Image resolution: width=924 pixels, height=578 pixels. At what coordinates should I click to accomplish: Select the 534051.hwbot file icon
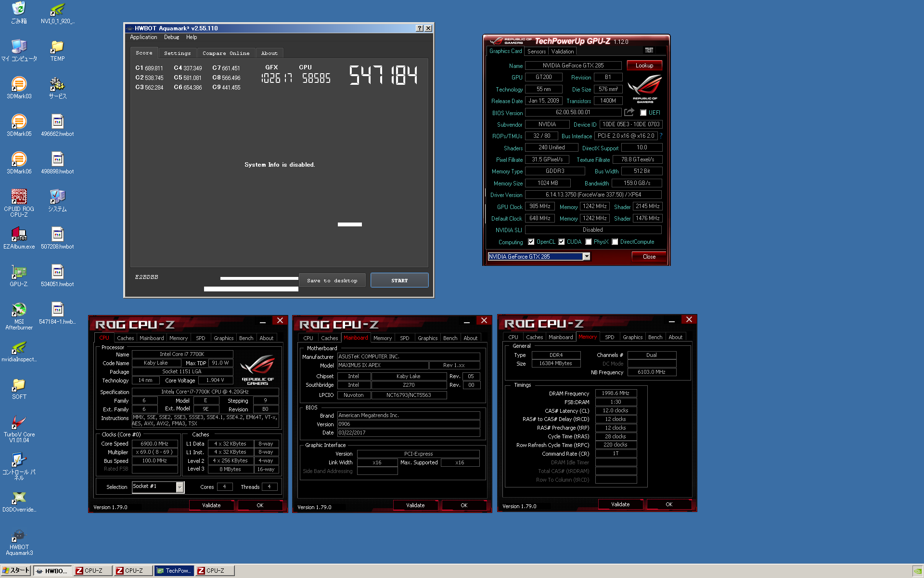pos(57,276)
